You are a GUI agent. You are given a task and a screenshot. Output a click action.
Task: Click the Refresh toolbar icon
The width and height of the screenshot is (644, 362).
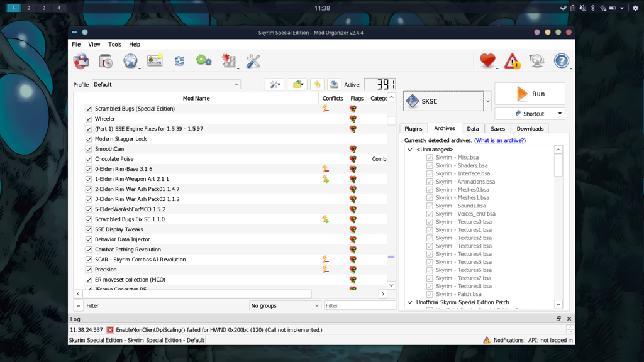(x=179, y=61)
